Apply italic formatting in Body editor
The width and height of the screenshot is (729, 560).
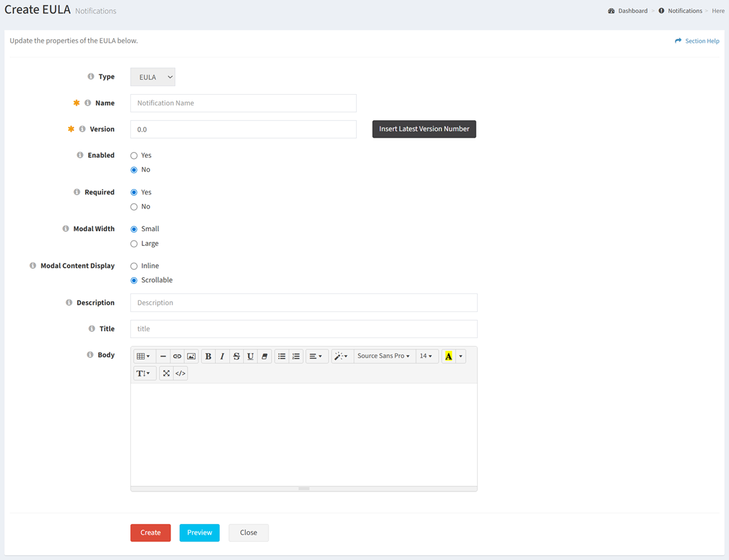223,356
